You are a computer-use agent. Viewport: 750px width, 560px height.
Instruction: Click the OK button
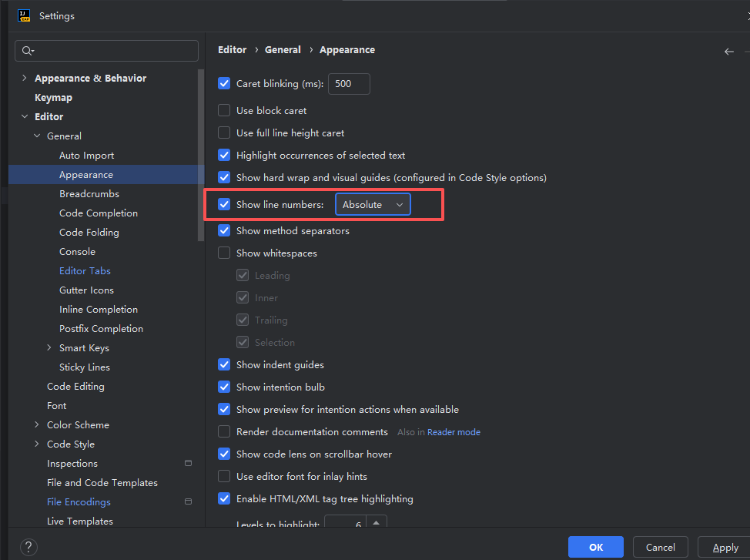[x=596, y=547]
